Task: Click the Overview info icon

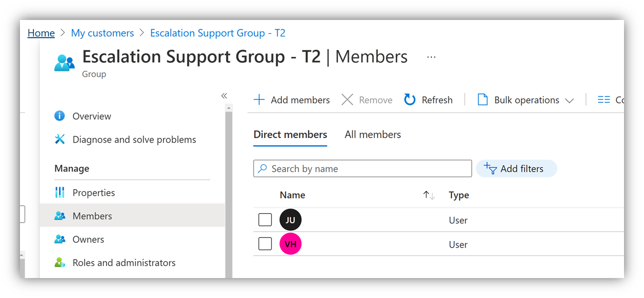Action: click(59, 116)
